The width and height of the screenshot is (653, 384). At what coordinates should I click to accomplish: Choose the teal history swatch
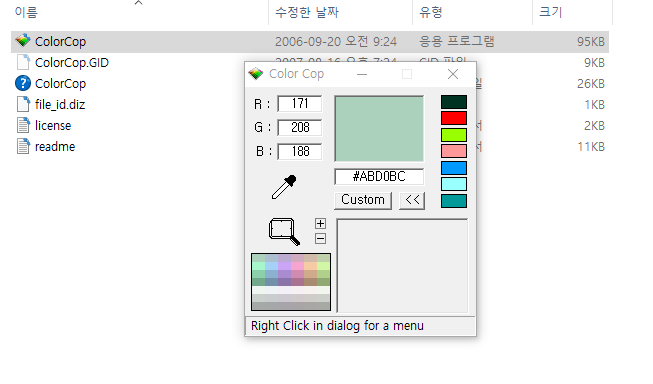pos(454,201)
